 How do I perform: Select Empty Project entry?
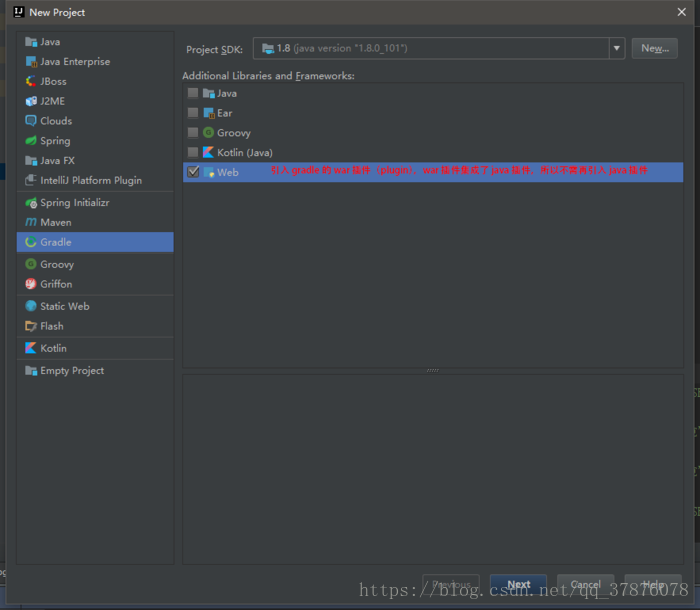tap(95, 371)
